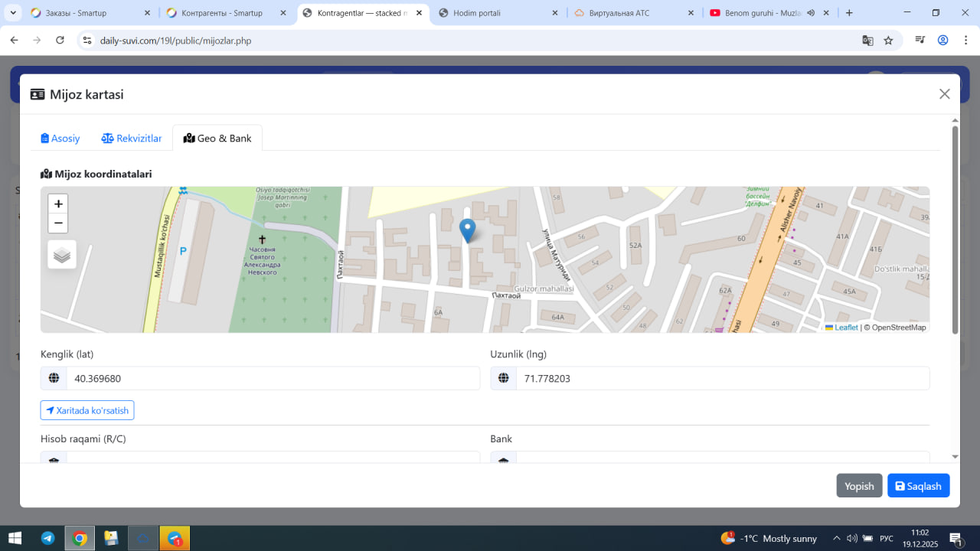
Task: Zoom out on the customer map
Action: pos(58,223)
